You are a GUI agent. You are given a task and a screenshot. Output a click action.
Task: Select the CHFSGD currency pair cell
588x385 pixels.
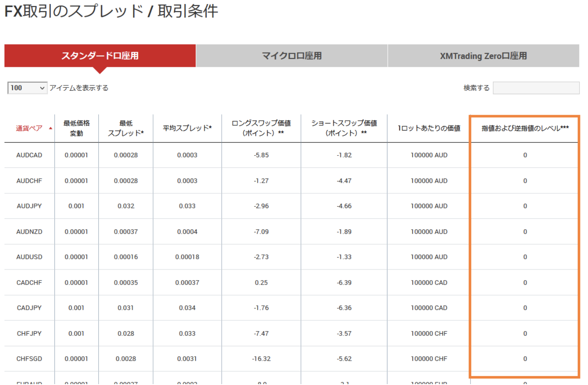pyautogui.click(x=29, y=359)
